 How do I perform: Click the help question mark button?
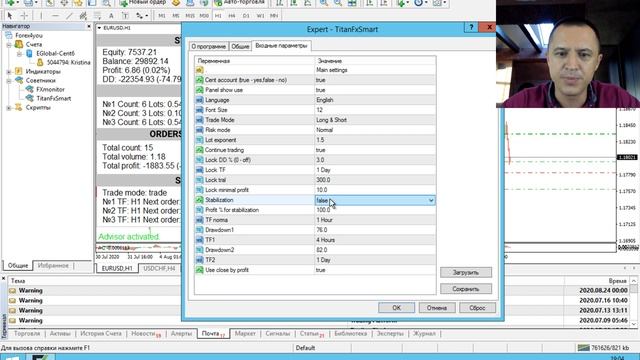click(471, 27)
